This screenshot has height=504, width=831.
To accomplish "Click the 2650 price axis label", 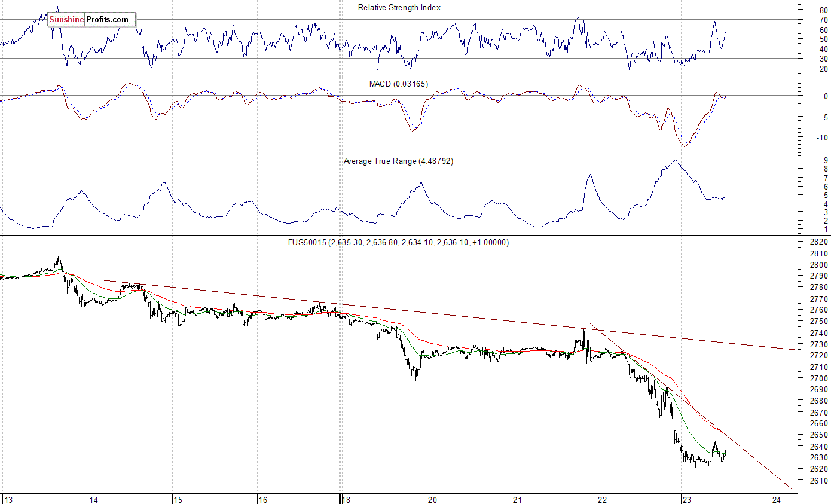I will (818, 435).
